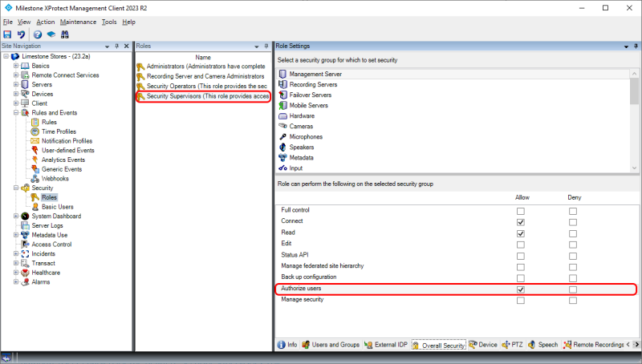Collapse the Rules and Events node
Screen dimensions: 642x364
tap(16, 113)
